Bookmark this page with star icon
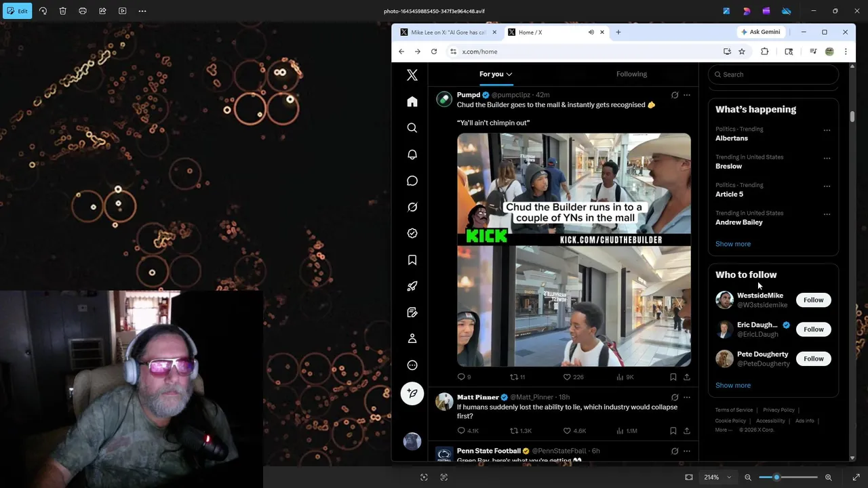 pos(742,52)
